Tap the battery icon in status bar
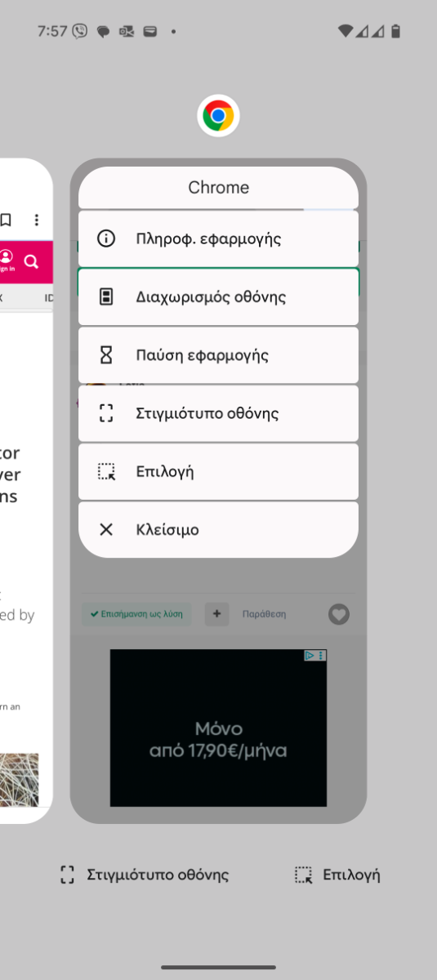The height and width of the screenshot is (980, 437). click(395, 31)
